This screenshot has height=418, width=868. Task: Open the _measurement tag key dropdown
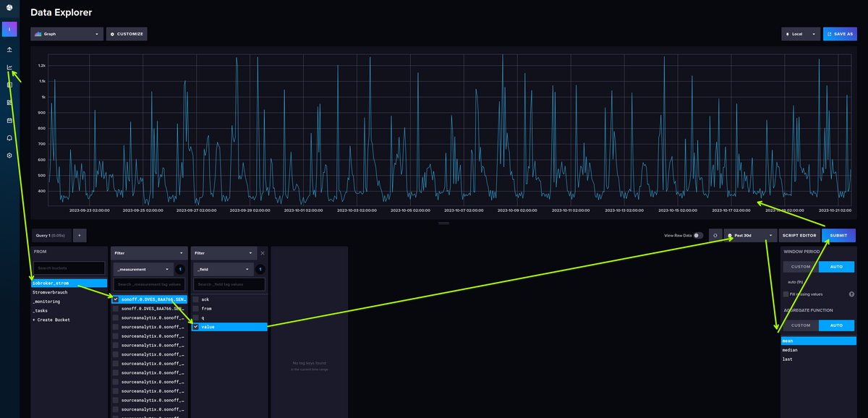[x=142, y=269]
